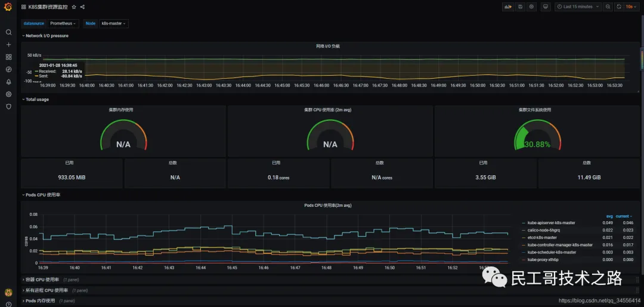Toggle etcd-k8s-master series visibility
Image resolution: width=644 pixels, height=307 pixels.
click(542, 238)
